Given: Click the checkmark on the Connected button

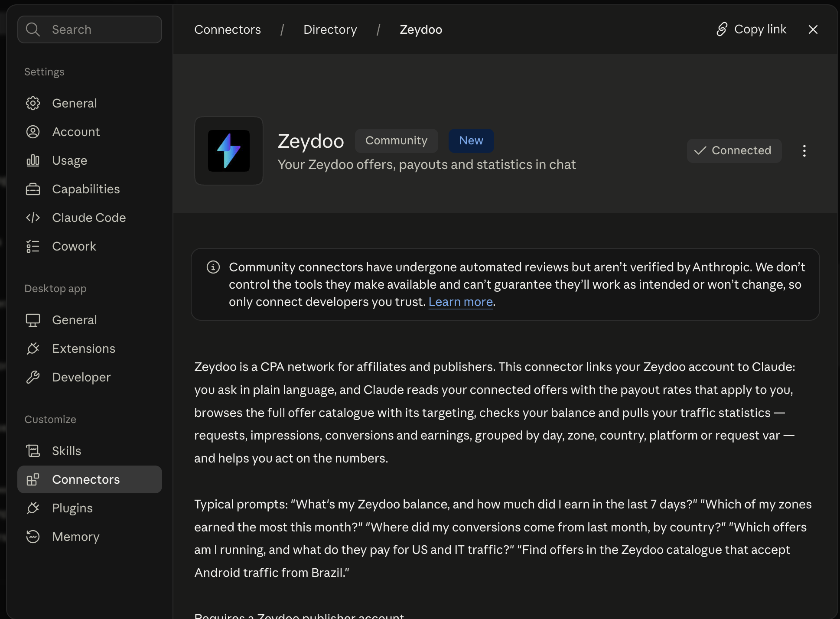Looking at the screenshot, I should (x=700, y=150).
